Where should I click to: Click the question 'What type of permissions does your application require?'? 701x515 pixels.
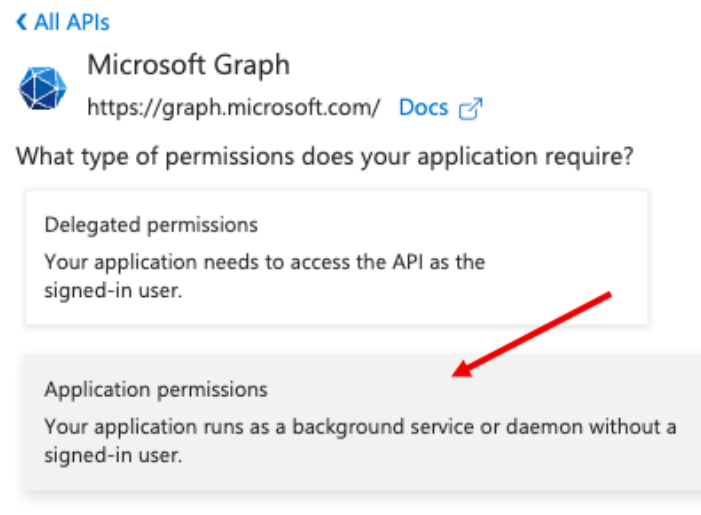tap(325, 157)
